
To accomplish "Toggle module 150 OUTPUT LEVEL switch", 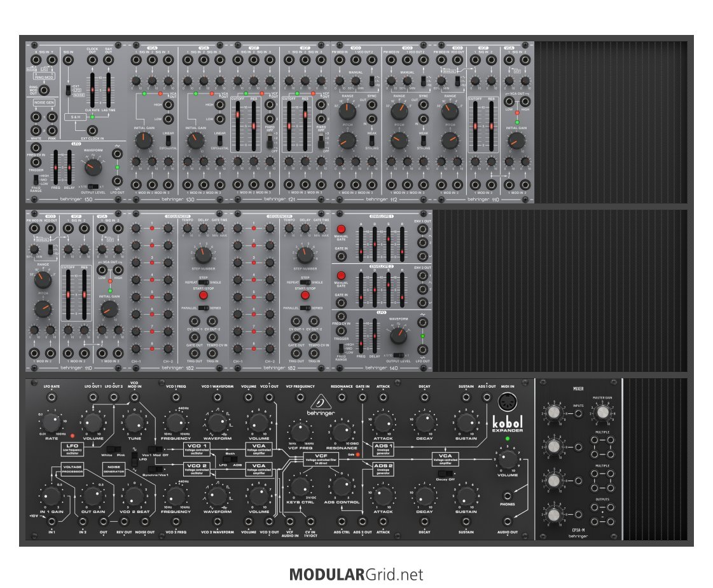I will coord(93,186).
